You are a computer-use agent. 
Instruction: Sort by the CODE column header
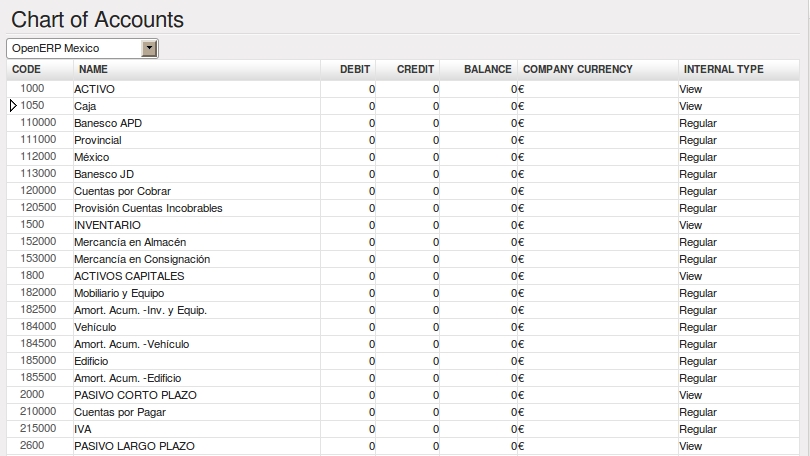click(26, 69)
